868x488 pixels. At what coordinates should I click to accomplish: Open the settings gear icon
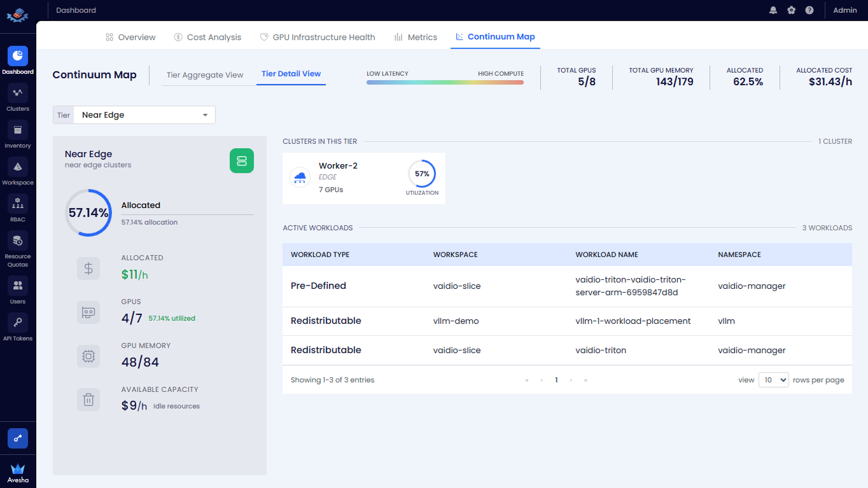pos(791,10)
